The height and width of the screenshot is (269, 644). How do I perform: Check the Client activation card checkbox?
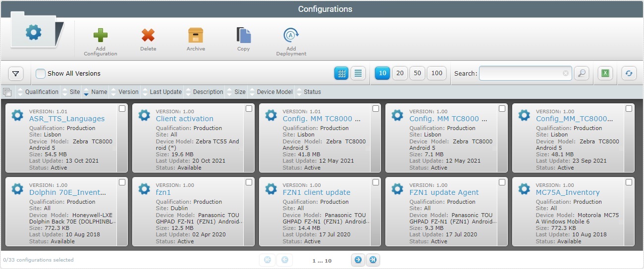[249, 108]
